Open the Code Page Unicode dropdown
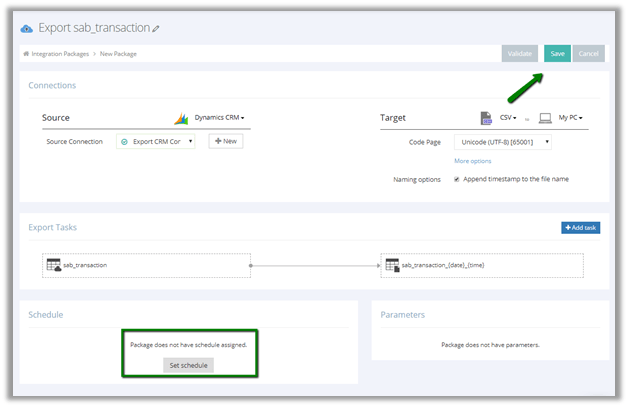Image resolution: width=628 pixels, height=407 pixels. pos(502,142)
